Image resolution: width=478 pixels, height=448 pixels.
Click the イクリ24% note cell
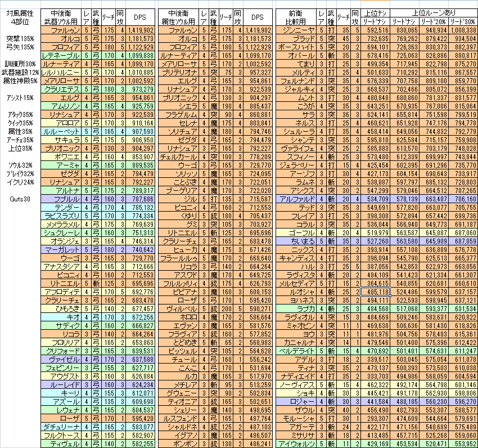click(20, 182)
